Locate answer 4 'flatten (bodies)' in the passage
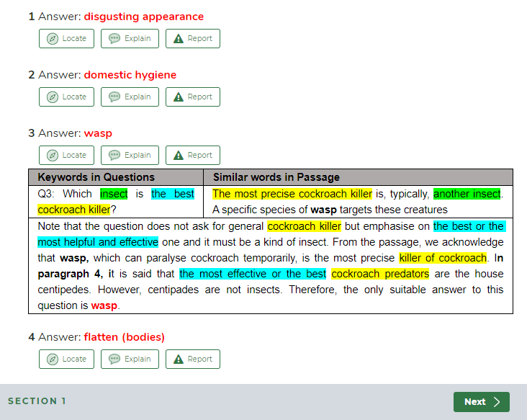This screenshot has height=420, width=527. 67,359
